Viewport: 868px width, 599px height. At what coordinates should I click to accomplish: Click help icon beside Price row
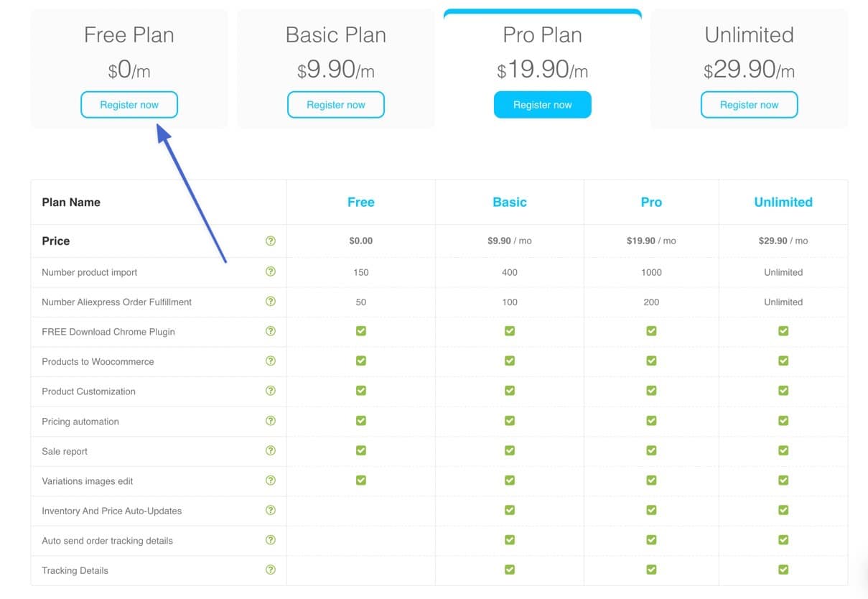point(271,241)
